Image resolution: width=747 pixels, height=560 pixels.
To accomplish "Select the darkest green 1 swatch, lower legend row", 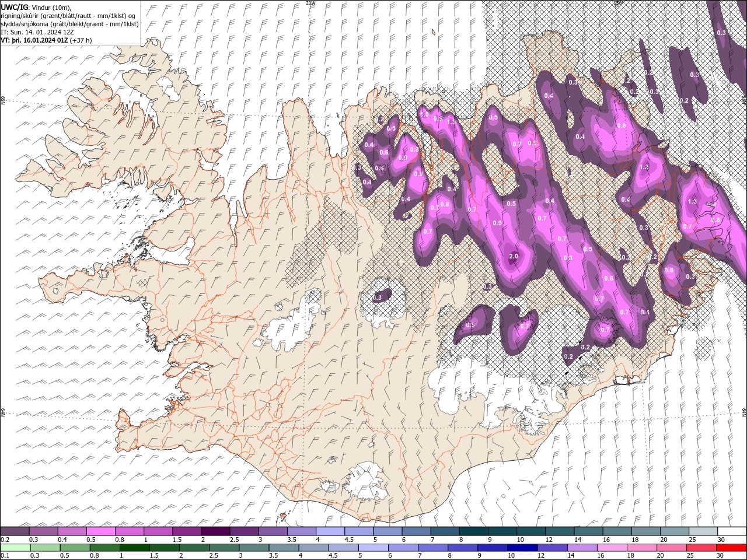I will tap(135, 548).
